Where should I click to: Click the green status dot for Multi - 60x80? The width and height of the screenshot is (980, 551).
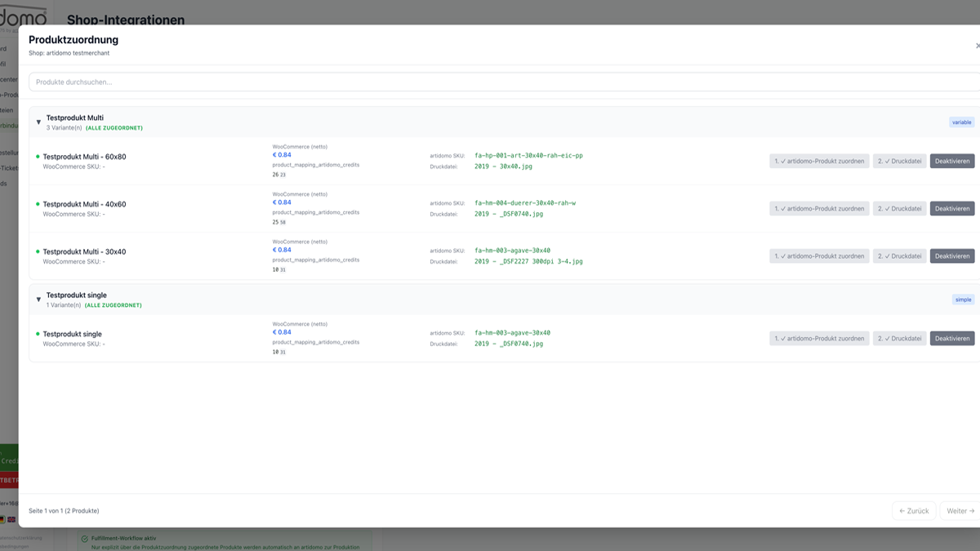pyautogui.click(x=38, y=157)
